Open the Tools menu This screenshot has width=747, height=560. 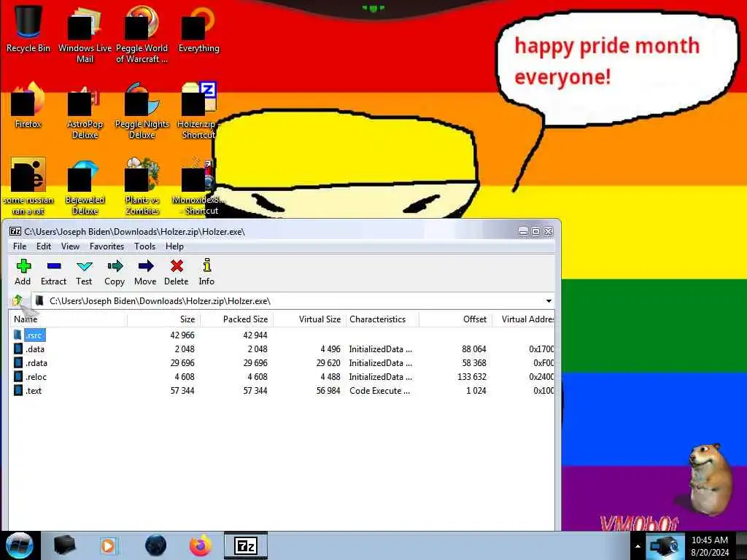[145, 246]
